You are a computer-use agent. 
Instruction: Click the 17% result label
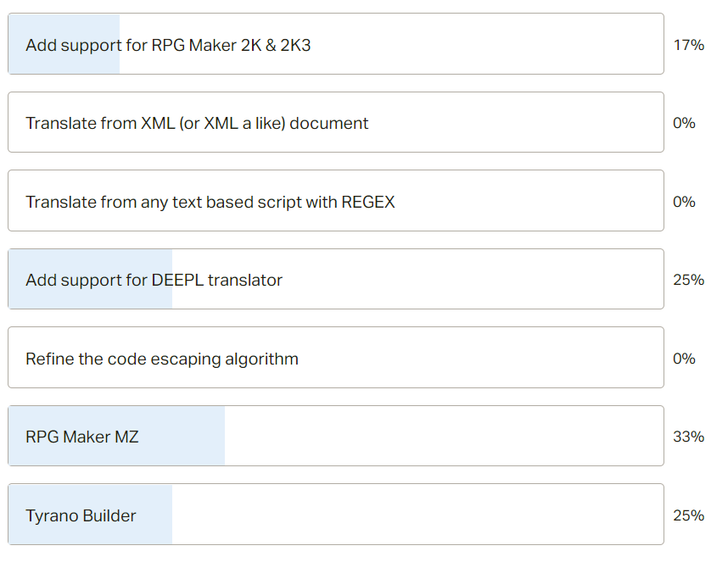click(x=688, y=45)
